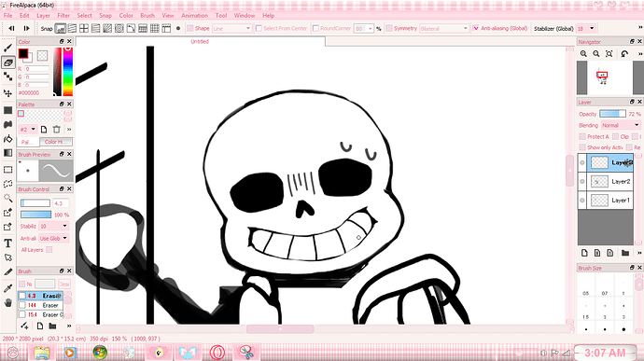644x361 pixels.
Task: Click the foreground black color swatch
Action: click(23, 53)
